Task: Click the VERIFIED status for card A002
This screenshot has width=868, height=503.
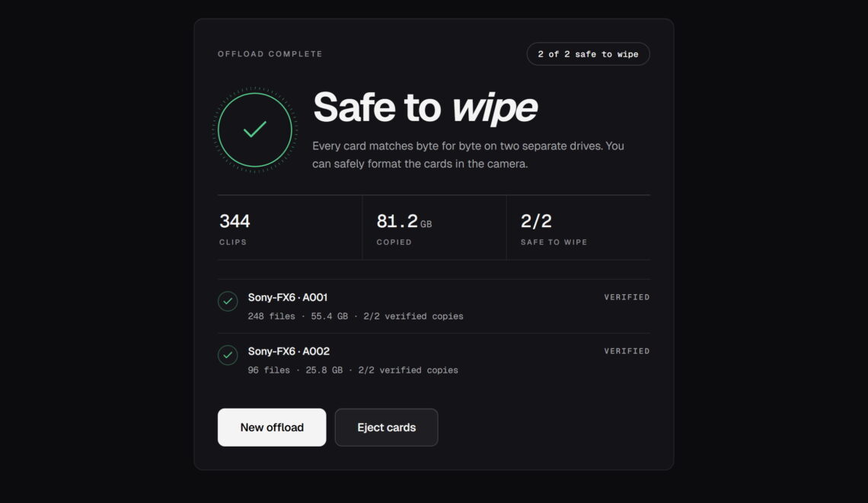Action: [x=627, y=351]
